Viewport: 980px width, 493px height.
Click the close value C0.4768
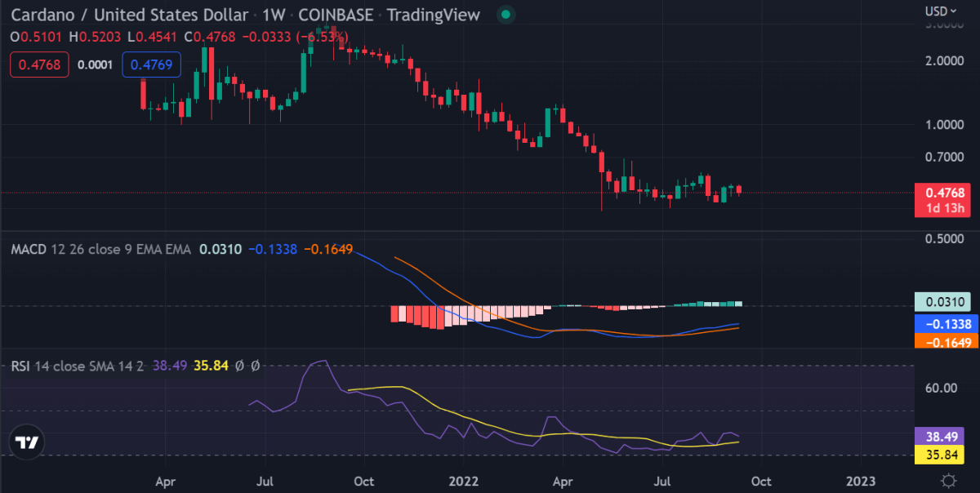(x=211, y=37)
